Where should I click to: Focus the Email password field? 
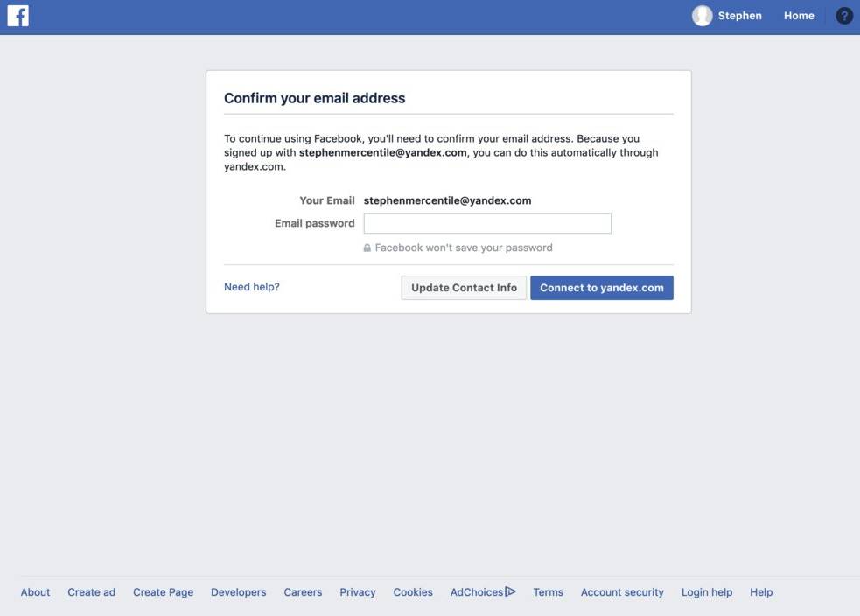(x=487, y=223)
